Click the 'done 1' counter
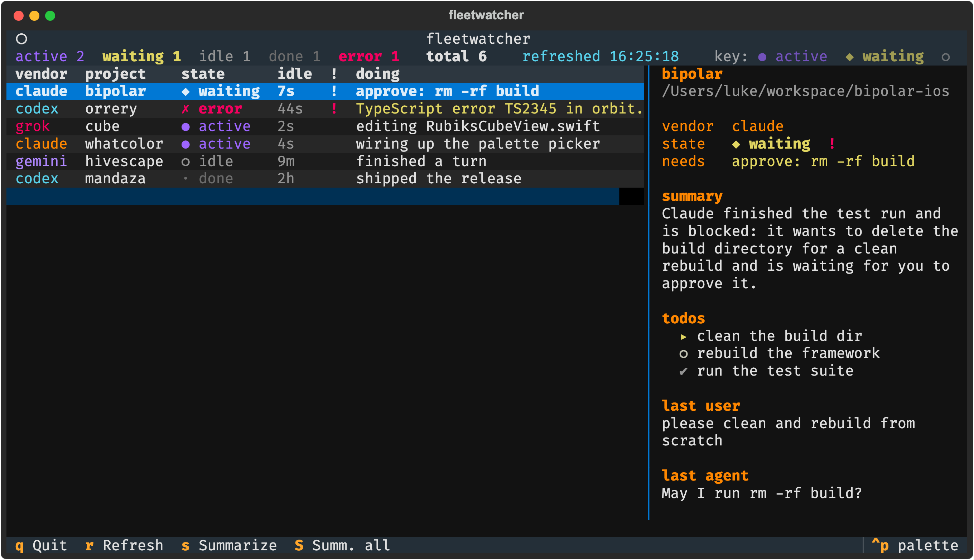Screen dimensions: 974x560 (295, 57)
